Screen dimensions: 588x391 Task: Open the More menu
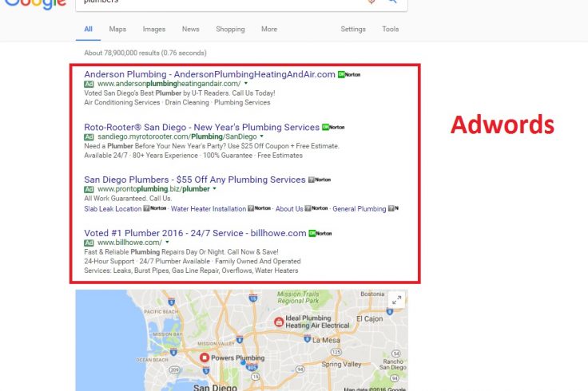click(269, 30)
